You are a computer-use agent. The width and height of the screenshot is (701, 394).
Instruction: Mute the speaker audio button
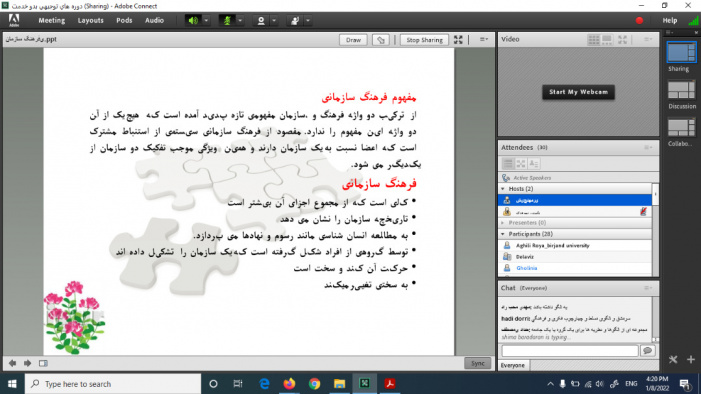[193, 21]
